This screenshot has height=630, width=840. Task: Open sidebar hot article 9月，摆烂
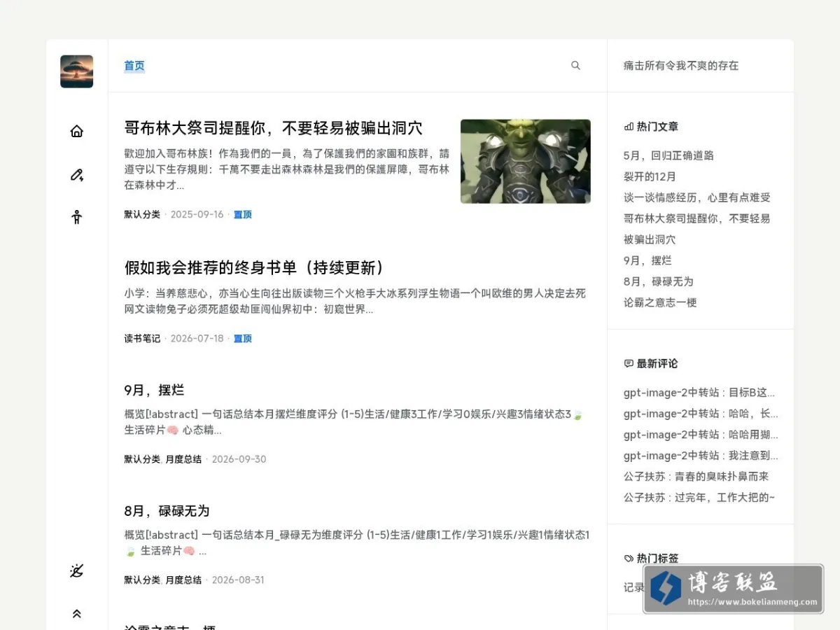(x=647, y=260)
